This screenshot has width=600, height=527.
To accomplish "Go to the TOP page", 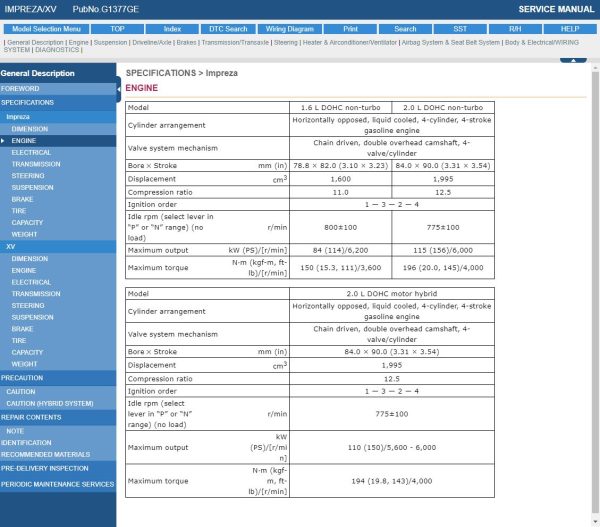I will point(117,29).
